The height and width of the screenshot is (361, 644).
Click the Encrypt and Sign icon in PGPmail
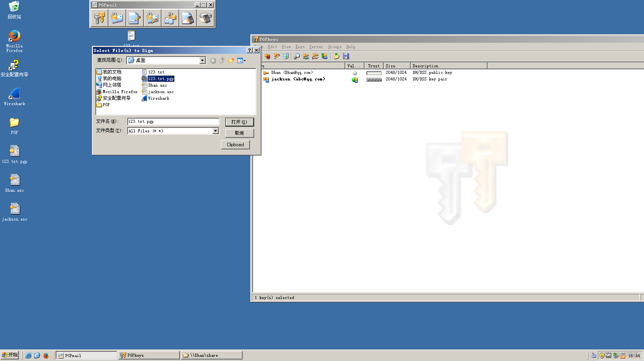pyautogui.click(x=153, y=18)
